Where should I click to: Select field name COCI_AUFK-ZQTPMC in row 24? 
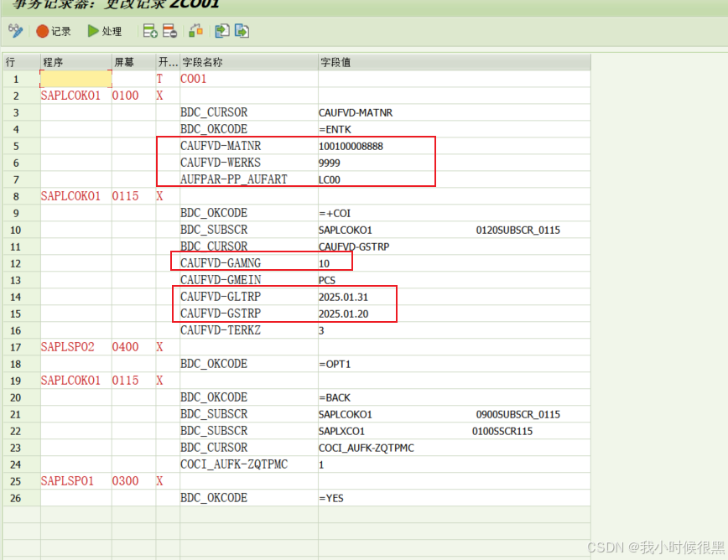[233, 464]
